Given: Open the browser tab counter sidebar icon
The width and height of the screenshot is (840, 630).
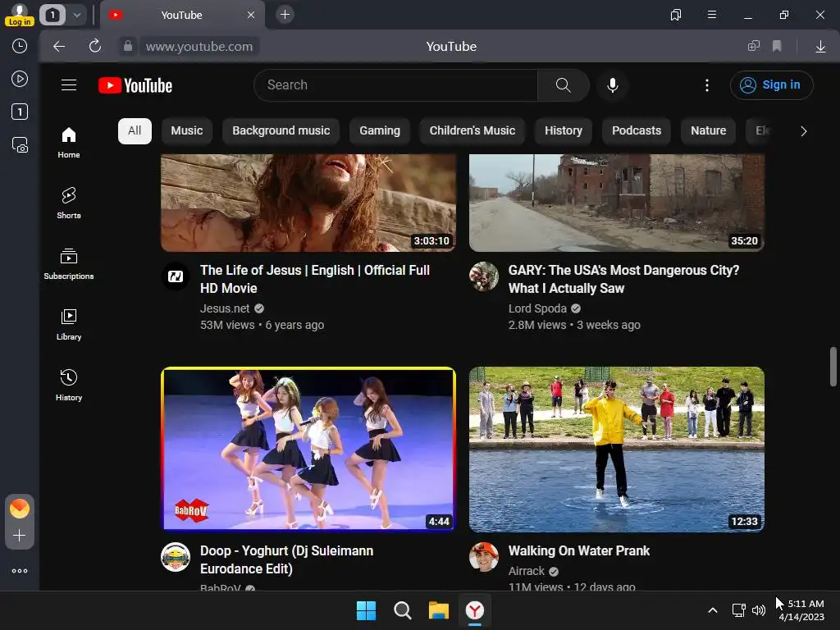Looking at the screenshot, I should [x=20, y=112].
